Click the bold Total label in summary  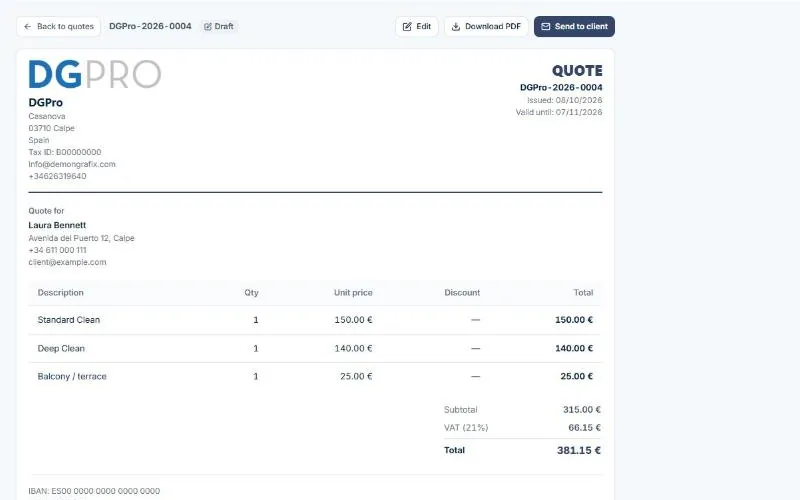454,450
